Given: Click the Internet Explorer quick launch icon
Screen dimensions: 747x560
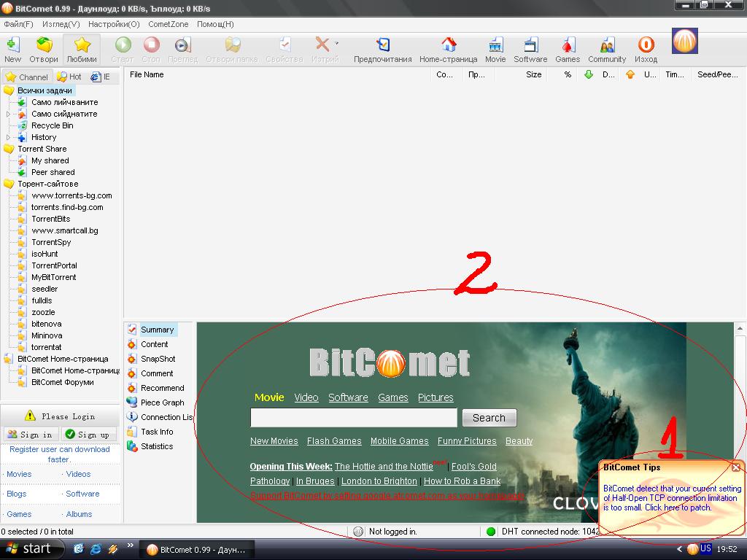Looking at the screenshot, I should [x=96, y=549].
